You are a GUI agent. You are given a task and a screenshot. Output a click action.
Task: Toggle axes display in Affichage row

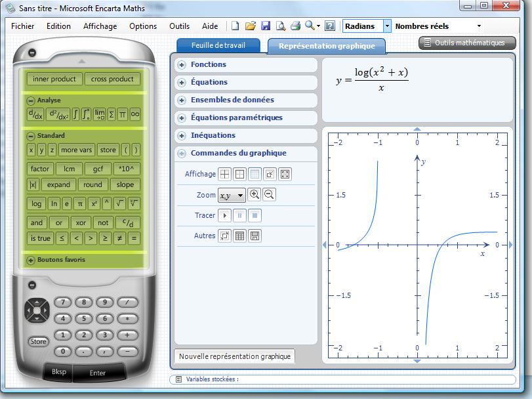point(224,175)
